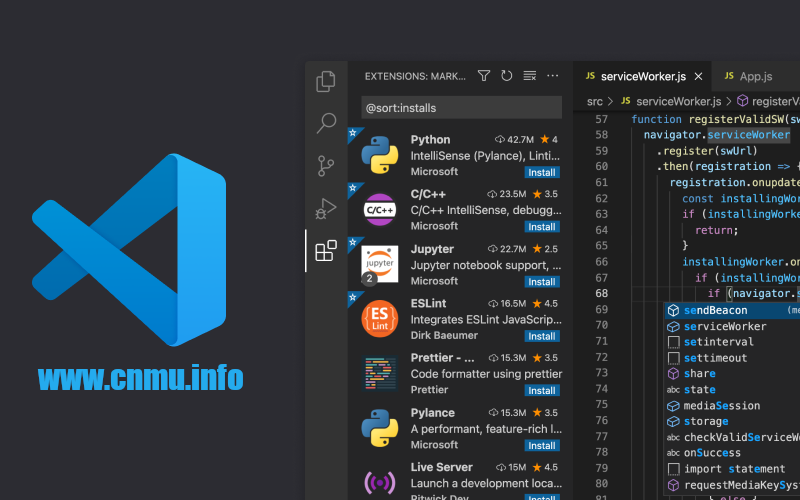
Task: Select onSuccess suggestion
Action: point(732,453)
